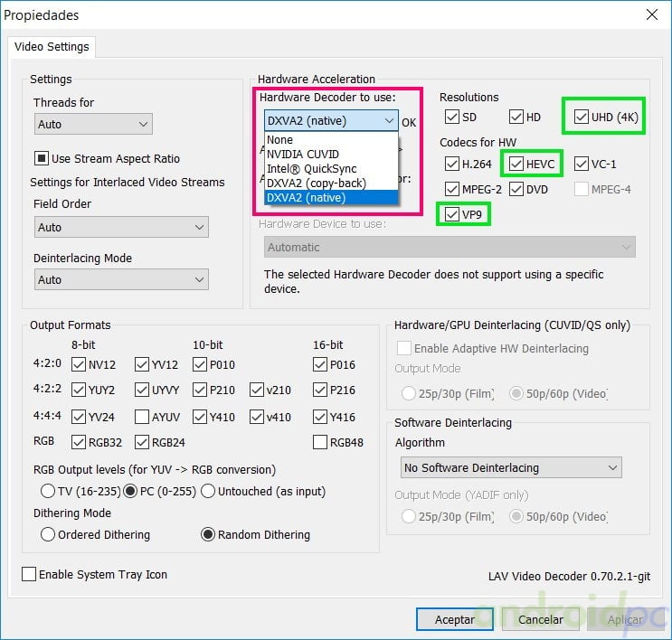Toggle the HEVC codec checkbox
672x640 pixels.
(x=516, y=165)
